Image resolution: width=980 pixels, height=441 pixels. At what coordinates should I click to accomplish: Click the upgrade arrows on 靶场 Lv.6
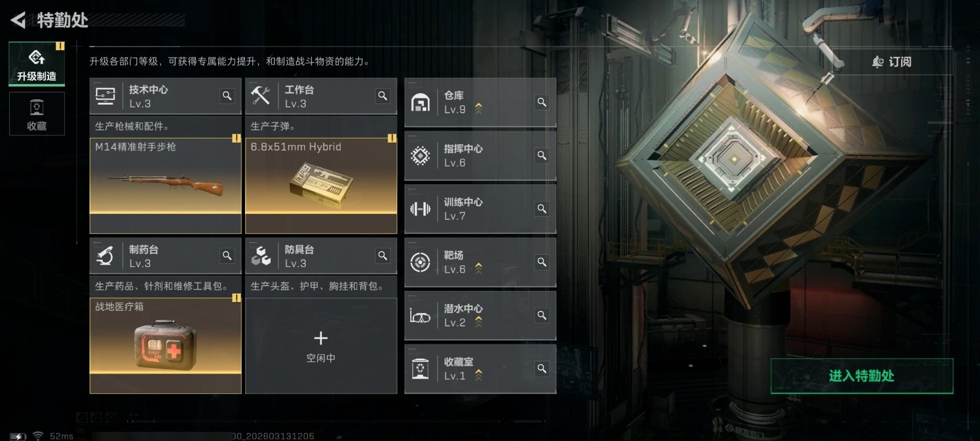[478, 269]
